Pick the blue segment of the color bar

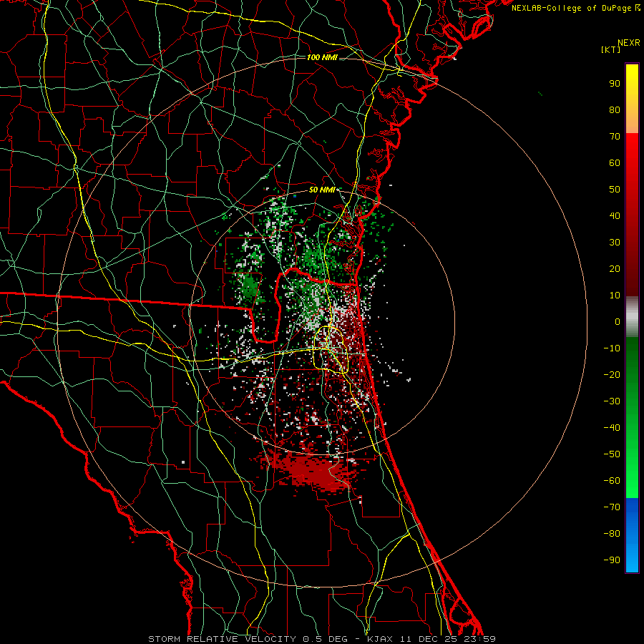coord(632,535)
